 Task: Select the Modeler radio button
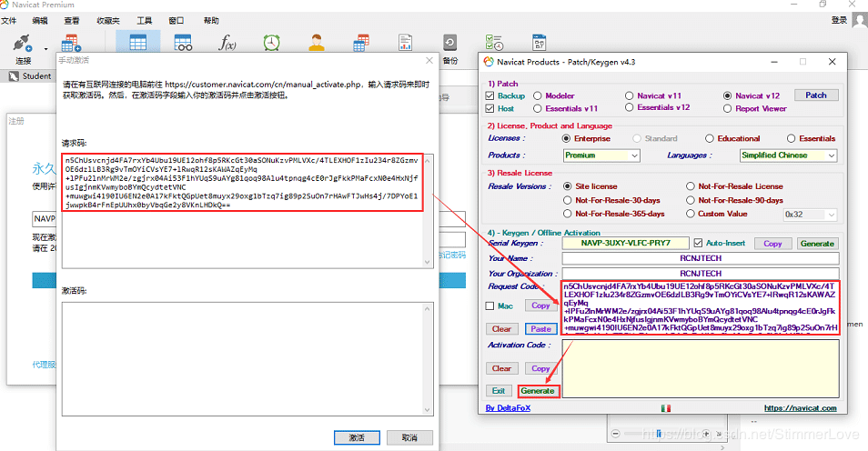[x=538, y=95]
